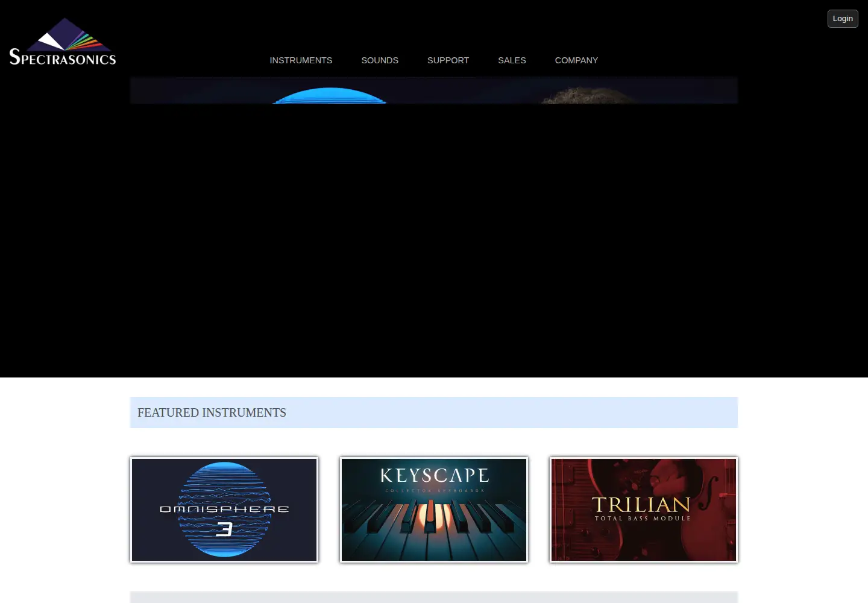Open the Keyscape instrument card

pos(434,510)
